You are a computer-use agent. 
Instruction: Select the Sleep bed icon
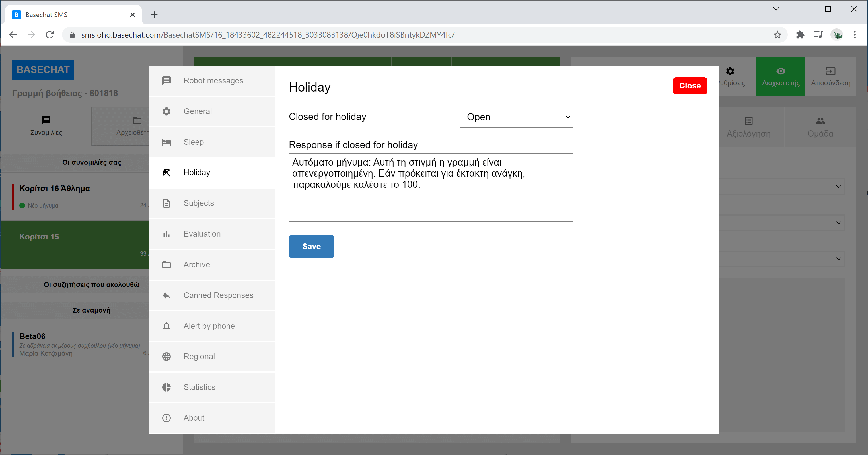point(166,142)
